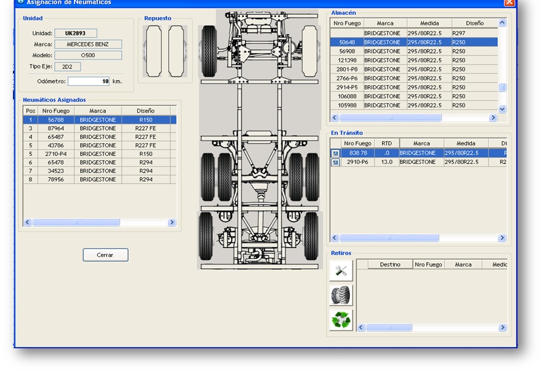
Task: Click the En Tránsito horizontal scrollbar thumb
Action: (x=389, y=238)
